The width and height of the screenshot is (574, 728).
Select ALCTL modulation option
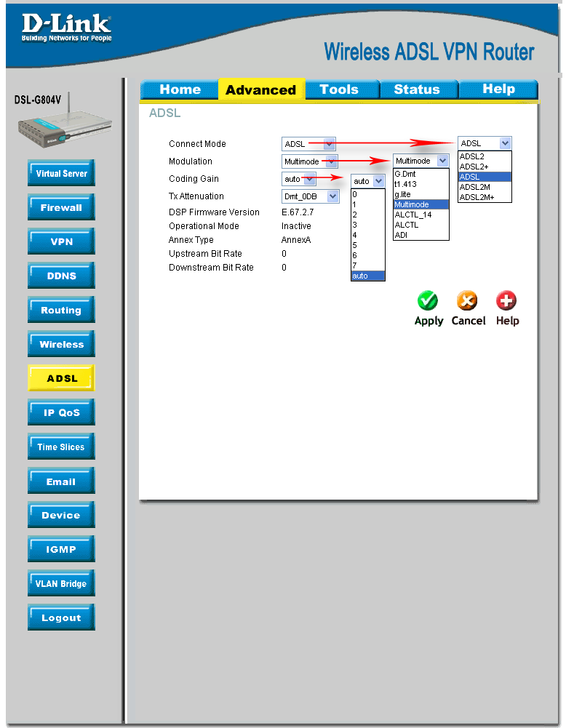point(420,225)
